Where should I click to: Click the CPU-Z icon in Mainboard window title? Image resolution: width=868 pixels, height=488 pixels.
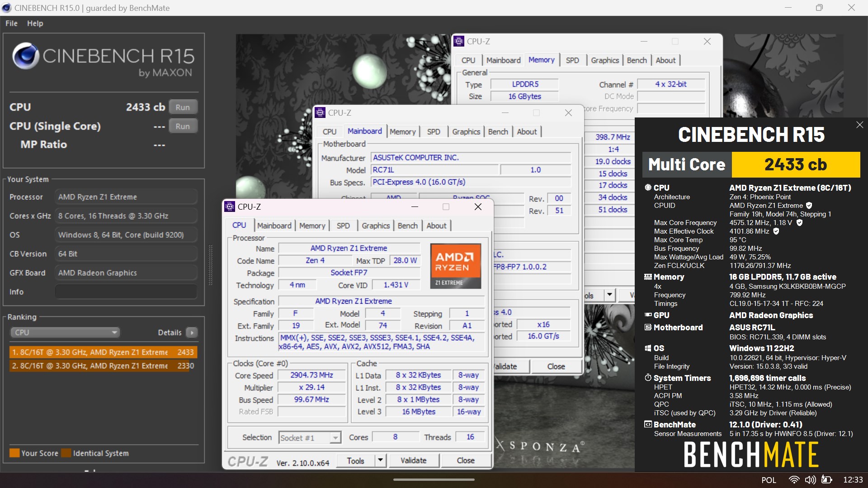(320, 113)
